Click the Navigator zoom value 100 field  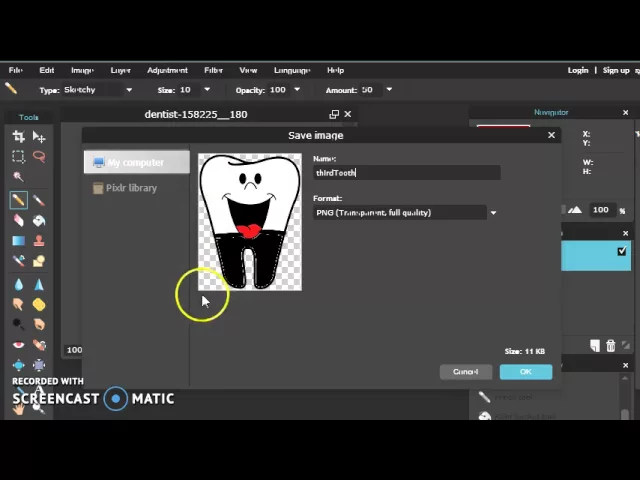coord(601,210)
